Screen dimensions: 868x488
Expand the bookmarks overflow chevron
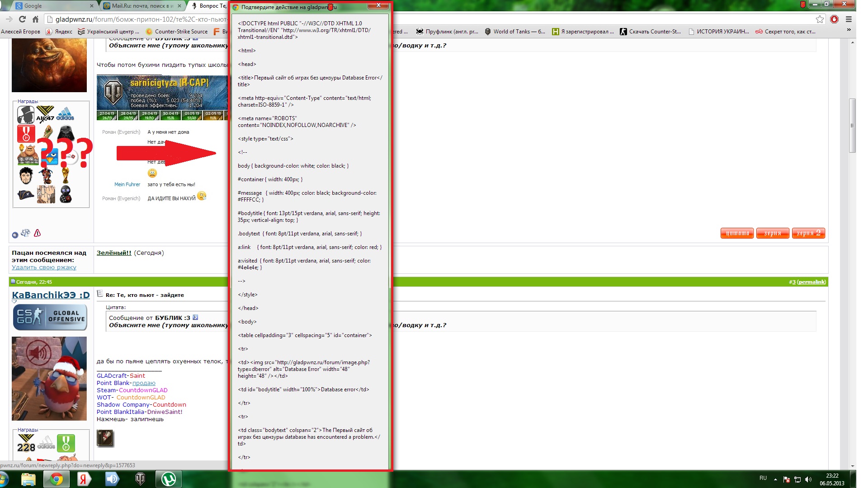pos(849,30)
